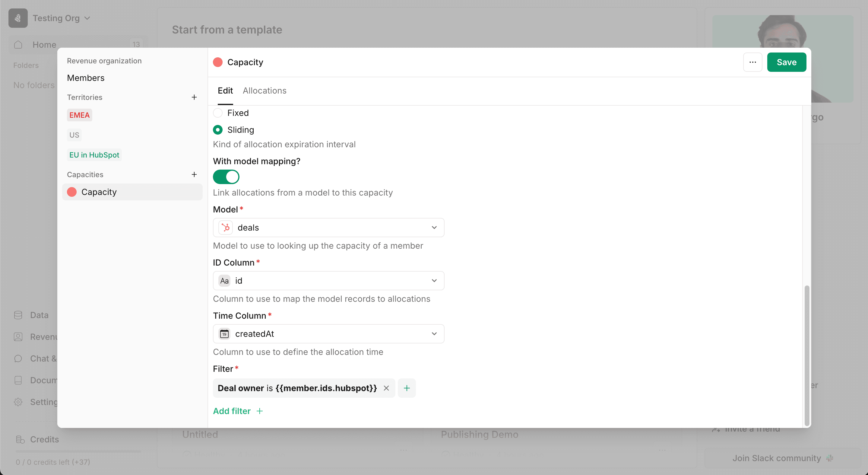Select the Edit tab
The width and height of the screenshot is (868, 475).
[x=225, y=90]
